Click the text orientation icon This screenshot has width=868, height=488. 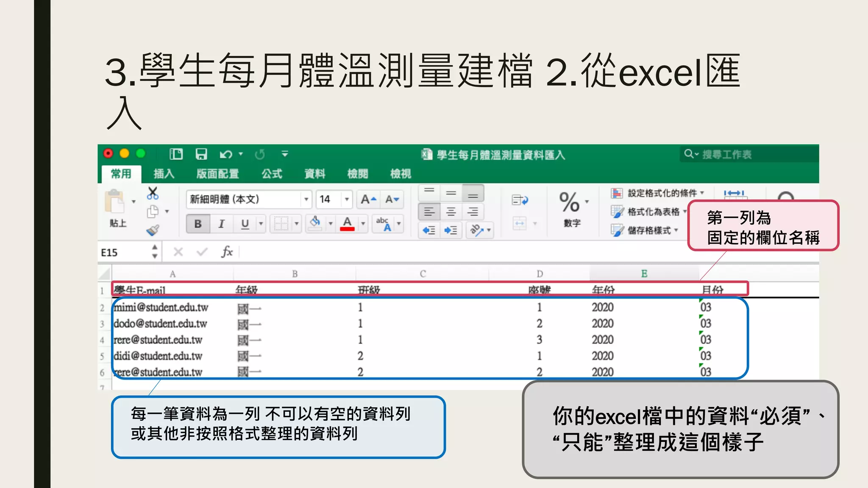(476, 230)
